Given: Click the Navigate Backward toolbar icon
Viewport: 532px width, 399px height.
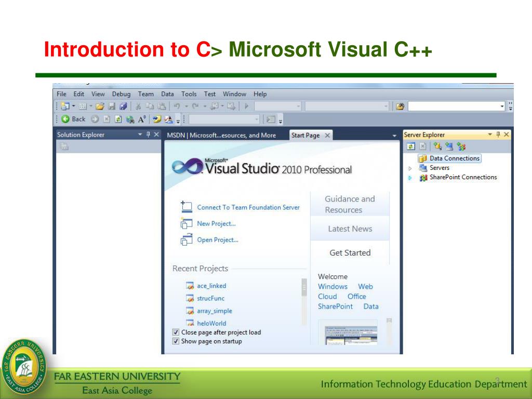Looking at the screenshot, I should click(214, 106).
